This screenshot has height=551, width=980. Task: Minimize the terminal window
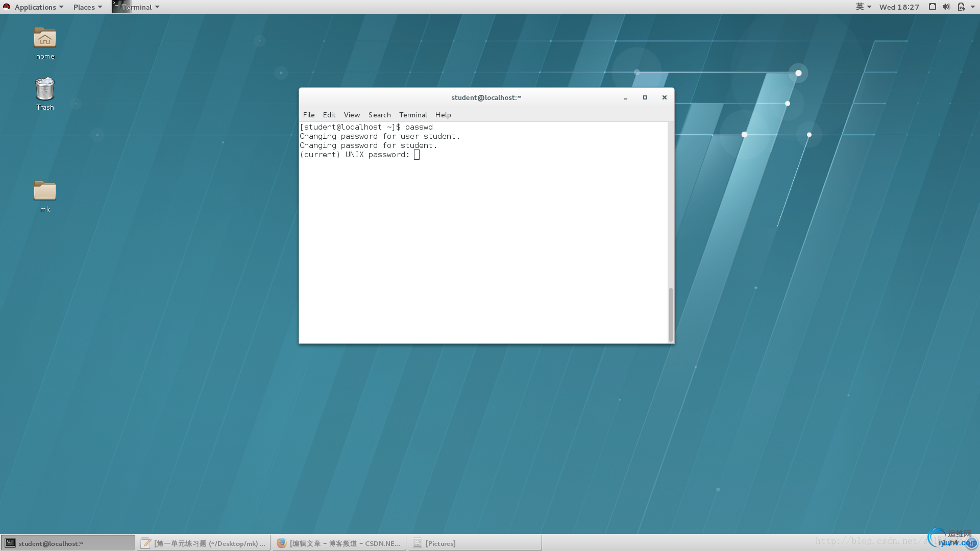625,97
